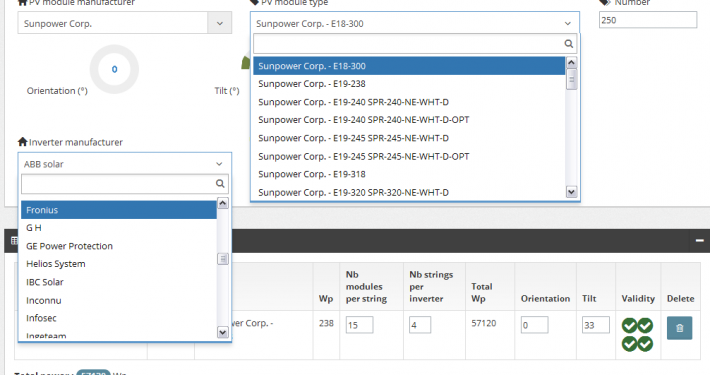710x375 pixels.
Task: Select G H inverter manufacturer
Action: (x=119, y=227)
